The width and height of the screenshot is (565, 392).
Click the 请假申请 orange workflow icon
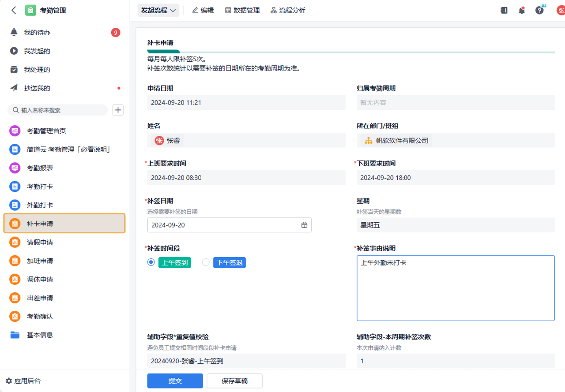pos(15,242)
